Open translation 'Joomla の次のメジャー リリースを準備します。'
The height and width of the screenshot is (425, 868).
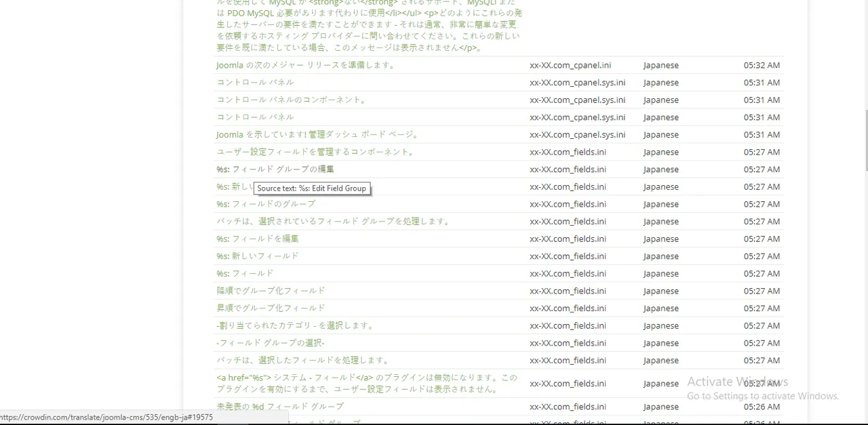click(x=306, y=65)
